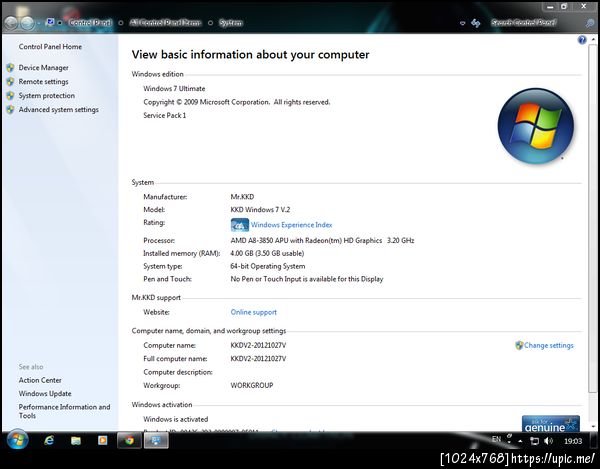
Task: Switch to Google Chrome on the taskbar
Action: [129, 441]
